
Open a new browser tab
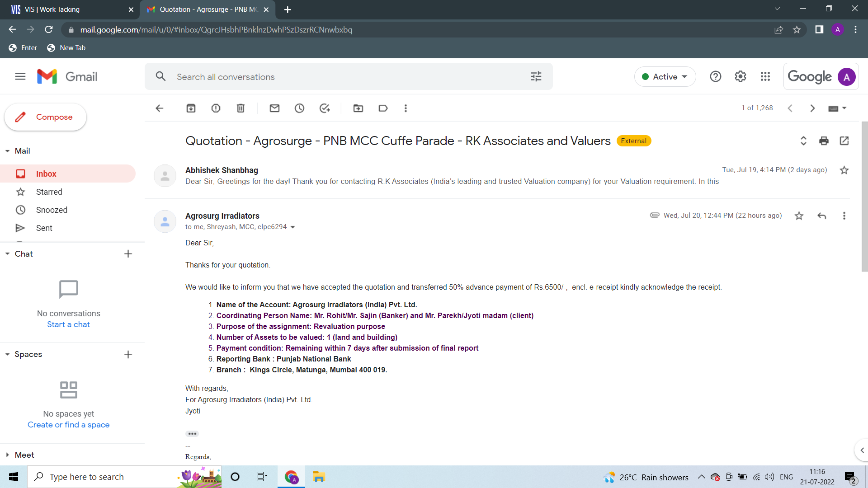pyautogui.click(x=288, y=9)
